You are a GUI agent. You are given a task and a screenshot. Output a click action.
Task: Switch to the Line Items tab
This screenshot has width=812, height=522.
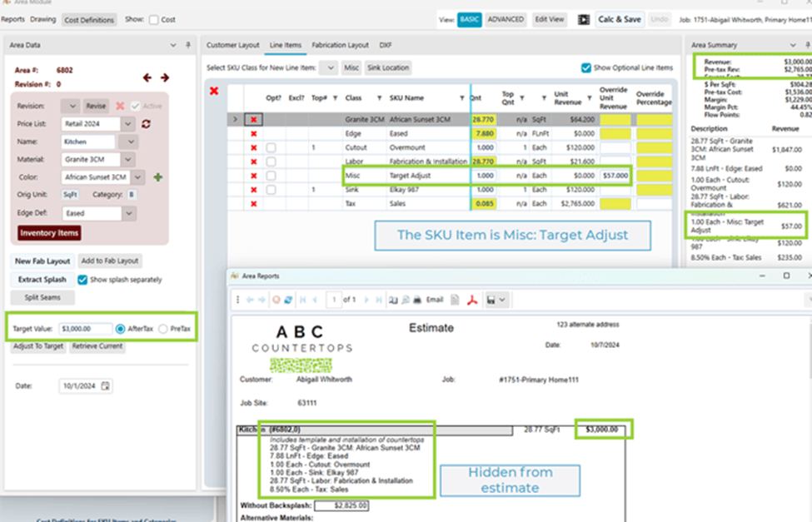[286, 45]
